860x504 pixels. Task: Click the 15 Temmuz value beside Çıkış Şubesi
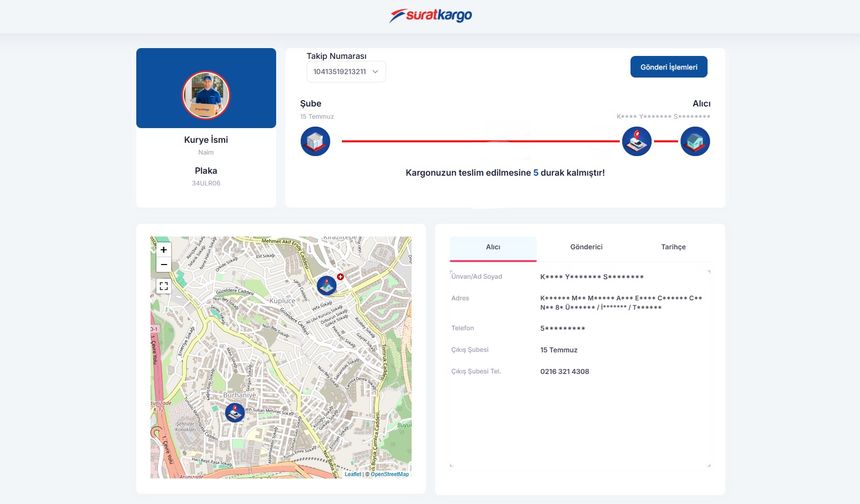point(558,350)
